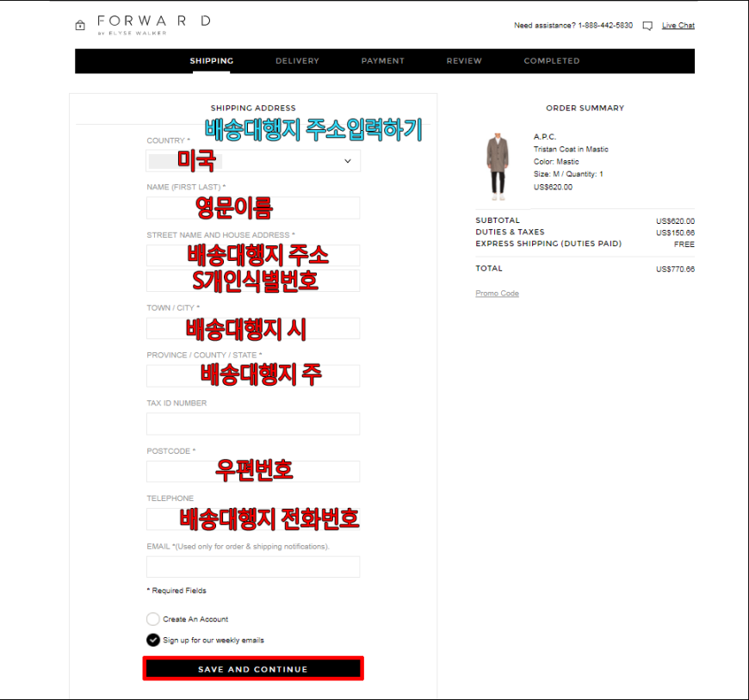
Task: Click the assistance phone number 1-888-442-5830
Action: click(605, 25)
